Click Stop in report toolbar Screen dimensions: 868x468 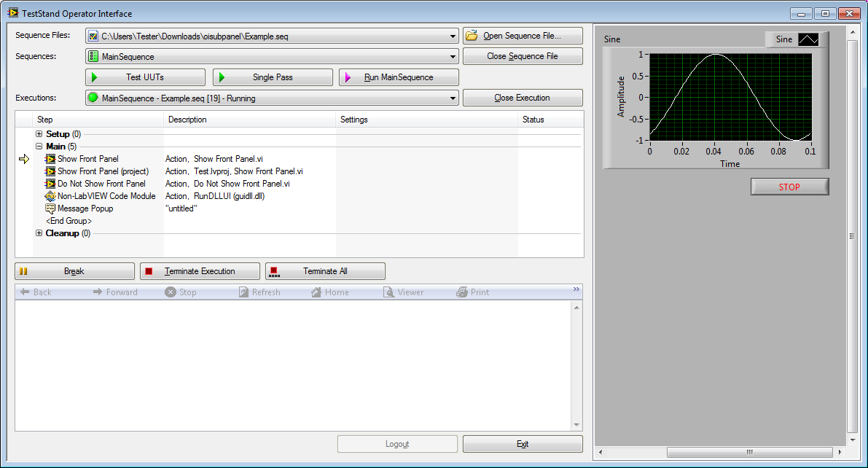click(x=181, y=292)
